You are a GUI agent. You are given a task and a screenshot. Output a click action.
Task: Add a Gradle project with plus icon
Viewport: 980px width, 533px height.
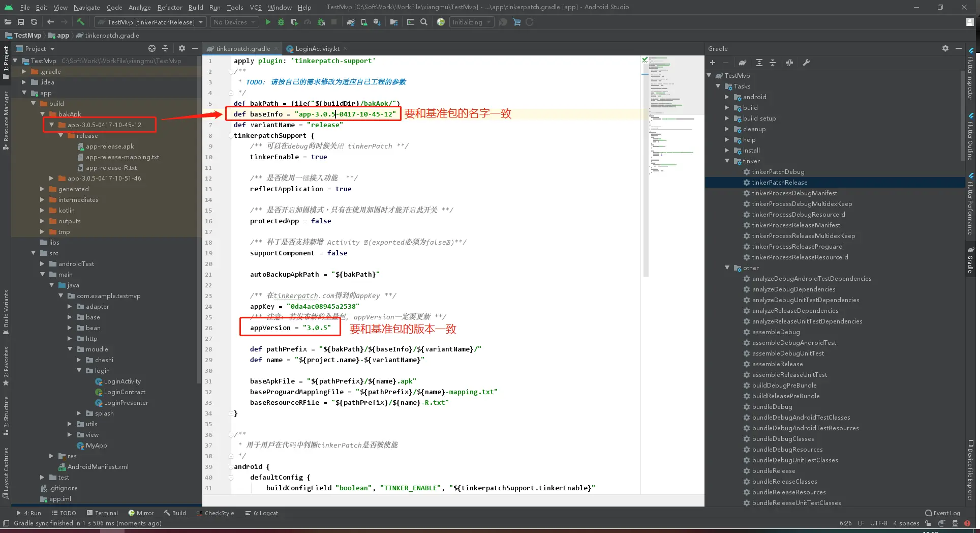[713, 63]
